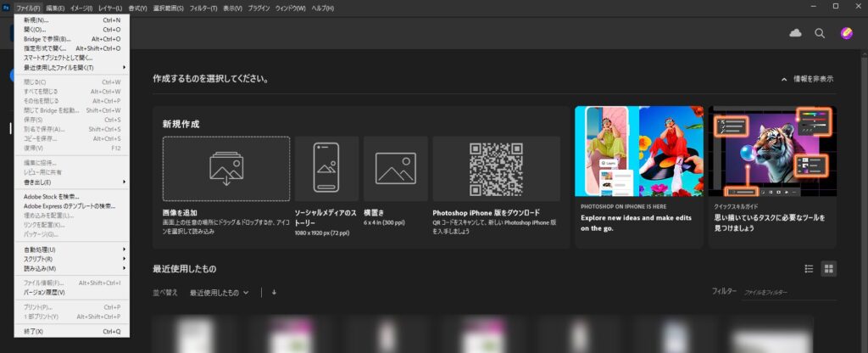Screen dimensions: 868x353
Task: Select Adobe Stock を検索 menu entry
Action: click(72, 196)
